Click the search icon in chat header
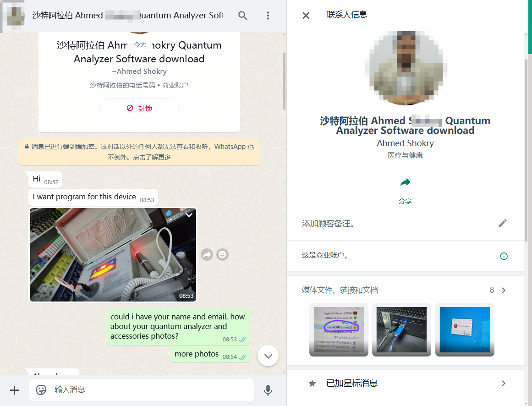The width and height of the screenshot is (532, 406). point(243,16)
